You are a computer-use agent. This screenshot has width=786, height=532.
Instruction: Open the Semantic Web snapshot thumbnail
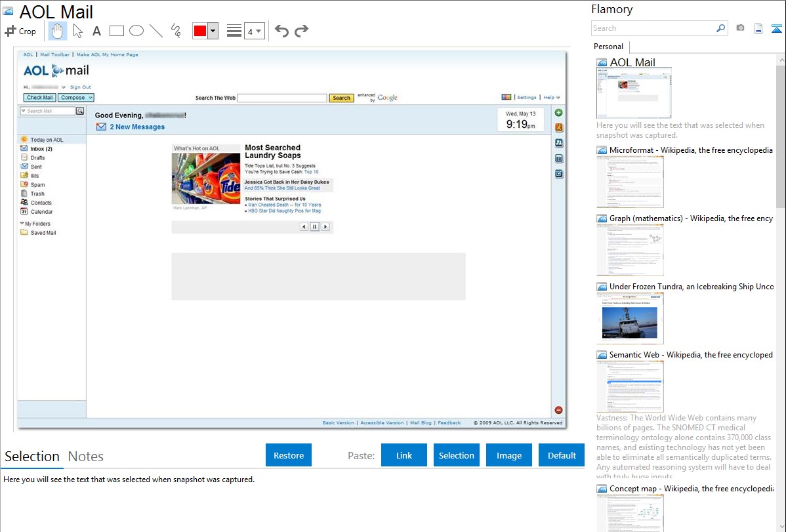(630, 386)
